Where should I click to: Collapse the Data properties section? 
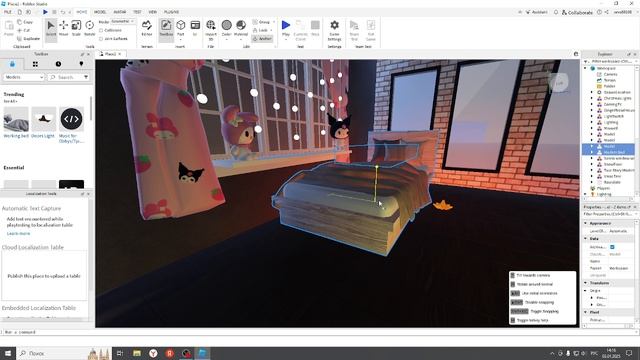(586, 238)
